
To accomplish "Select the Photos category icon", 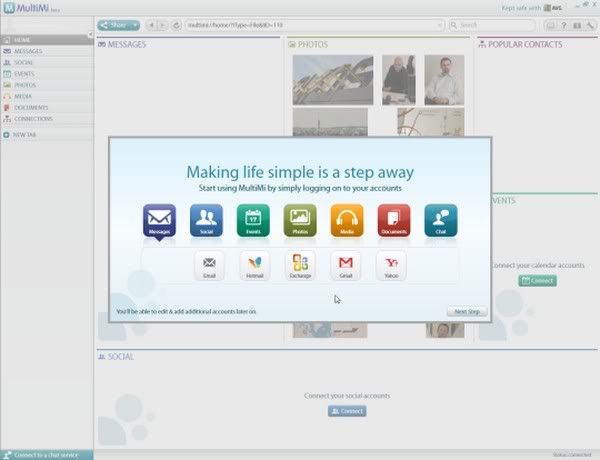I will (300, 220).
